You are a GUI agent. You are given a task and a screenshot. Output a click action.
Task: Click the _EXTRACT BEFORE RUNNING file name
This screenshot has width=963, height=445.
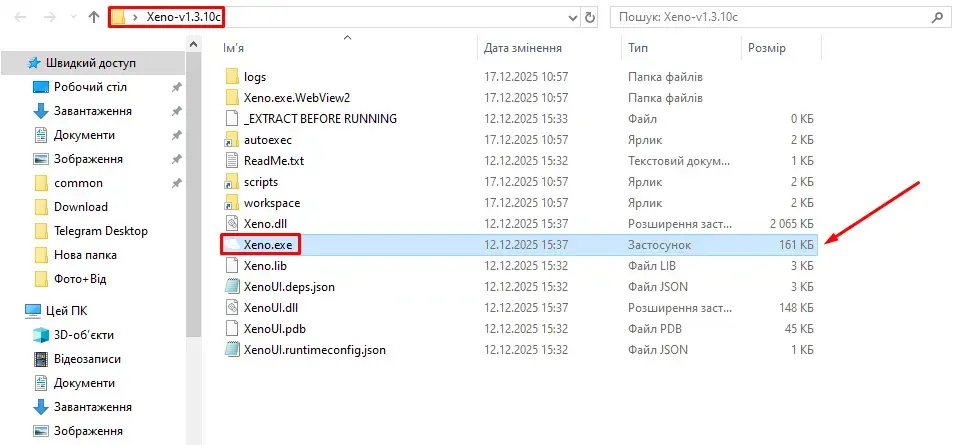321,118
